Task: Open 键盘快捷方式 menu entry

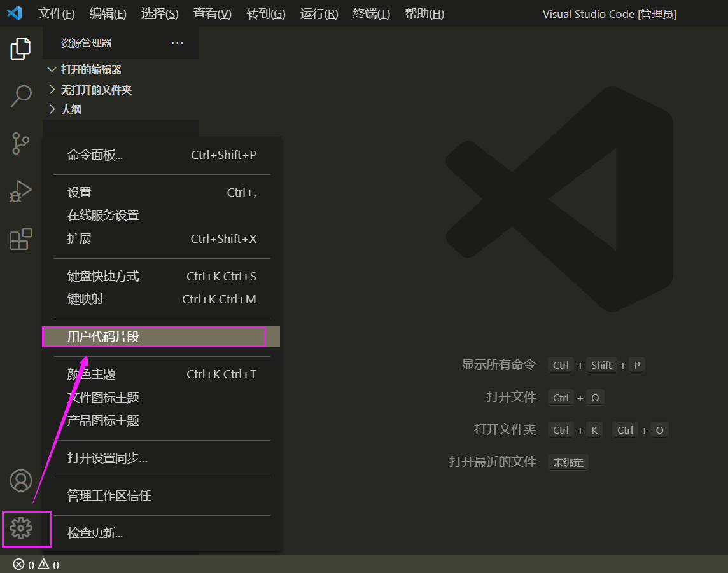Action: coord(162,276)
